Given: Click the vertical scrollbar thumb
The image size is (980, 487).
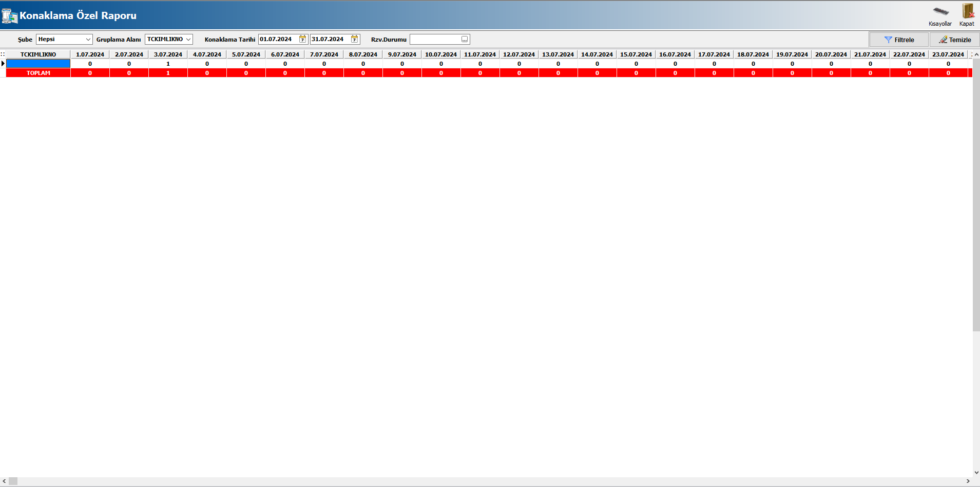Looking at the screenshot, I should pos(976,195).
